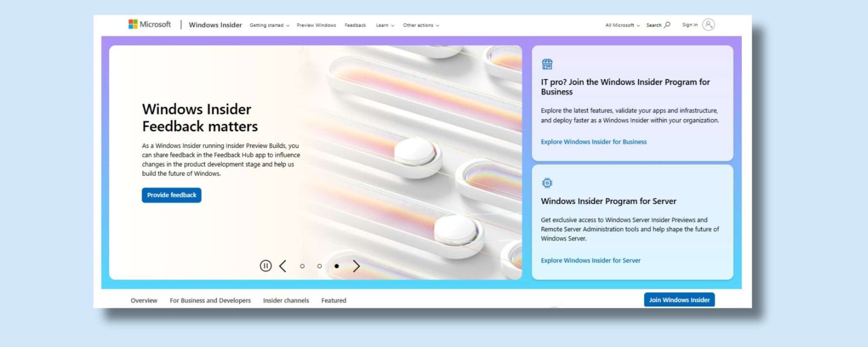
Task: Click the storefront icon on IT pro card
Action: (x=547, y=64)
